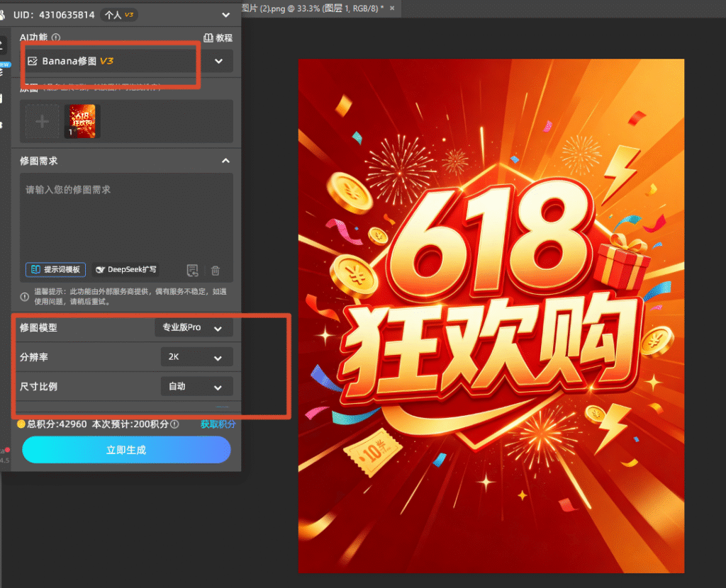Image resolution: width=726 pixels, height=588 pixels.
Task: Open the 教程 tutorial book icon
Action: 208,38
